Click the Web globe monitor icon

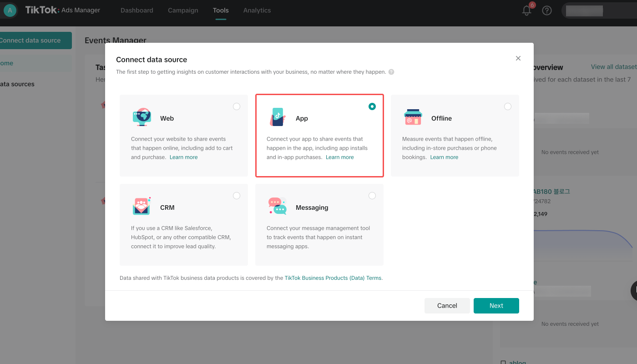pyautogui.click(x=142, y=117)
